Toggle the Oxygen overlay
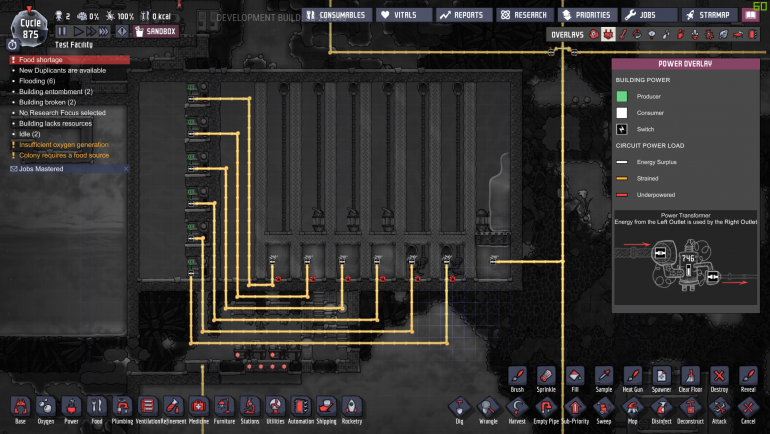Viewport: 770px width, 434px height. coord(594,34)
